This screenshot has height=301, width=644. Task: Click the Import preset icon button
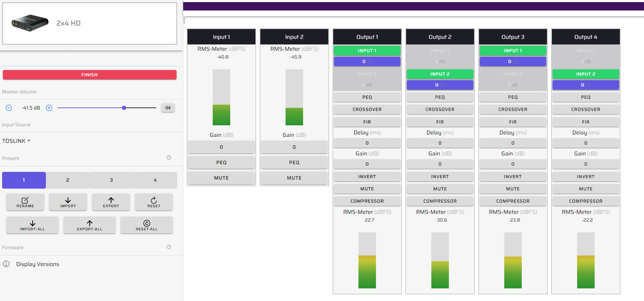(x=68, y=202)
